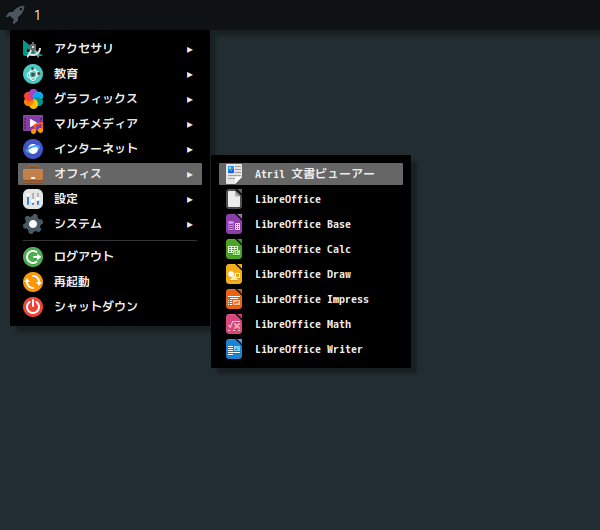Image resolution: width=600 pixels, height=530 pixels.
Task: Expand the マルチメディア submenu arrow
Action: click(x=189, y=125)
